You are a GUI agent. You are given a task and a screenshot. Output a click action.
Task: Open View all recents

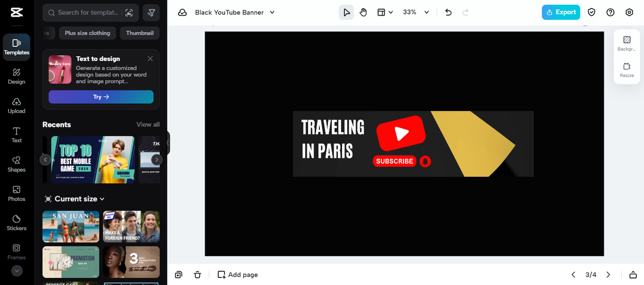pyautogui.click(x=148, y=124)
